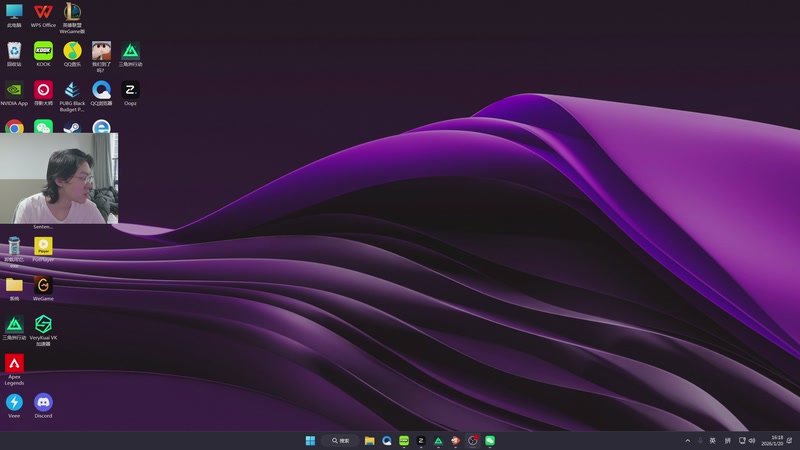Open File Explorer from the taskbar
The image size is (800, 450).
point(369,441)
